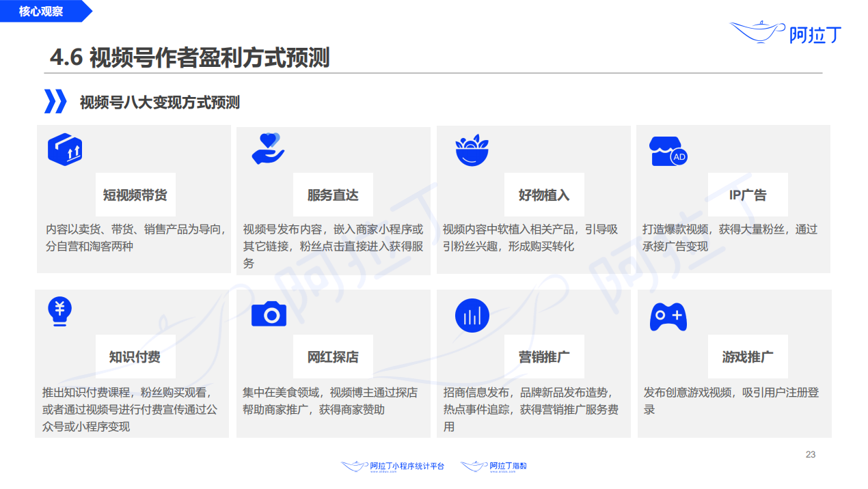Image resolution: width=868 pixels, height=489 pixels.
Task: Click the salad bowl icon above 好物植入
Action: point(472,150)
